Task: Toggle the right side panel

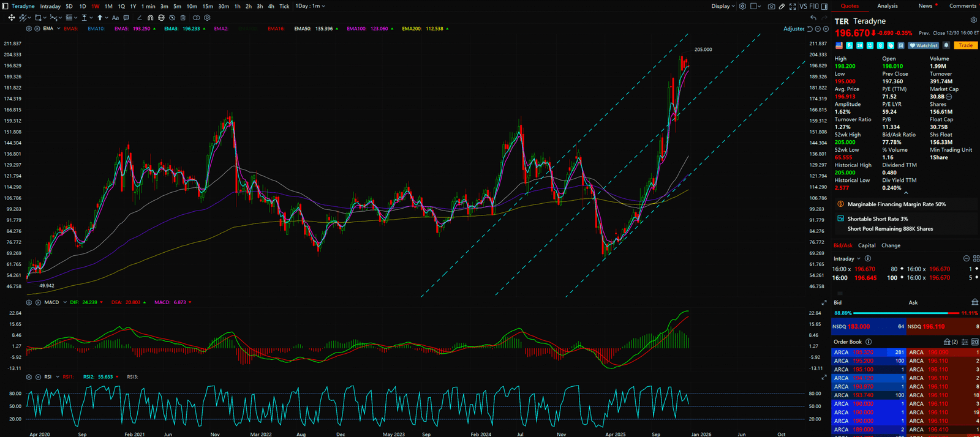Action: pos(824,6)
